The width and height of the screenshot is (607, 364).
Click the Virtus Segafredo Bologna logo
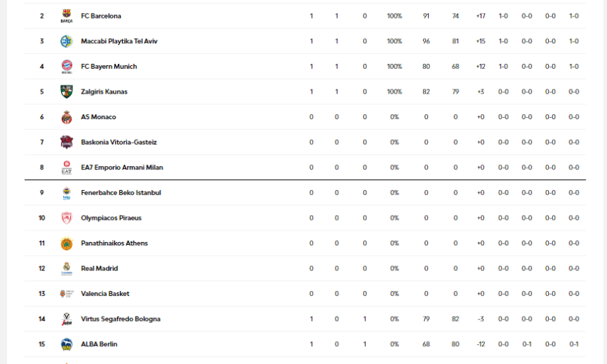66,319
